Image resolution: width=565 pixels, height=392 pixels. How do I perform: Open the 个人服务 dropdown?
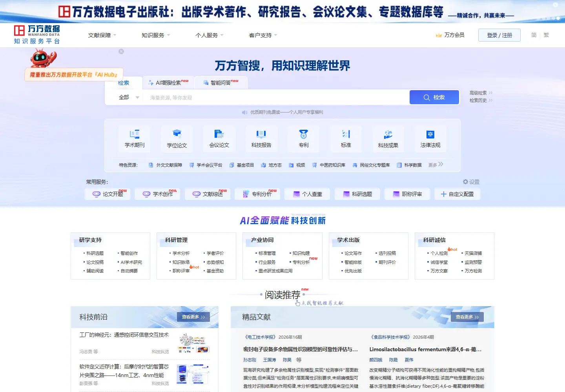coord(210,35)
